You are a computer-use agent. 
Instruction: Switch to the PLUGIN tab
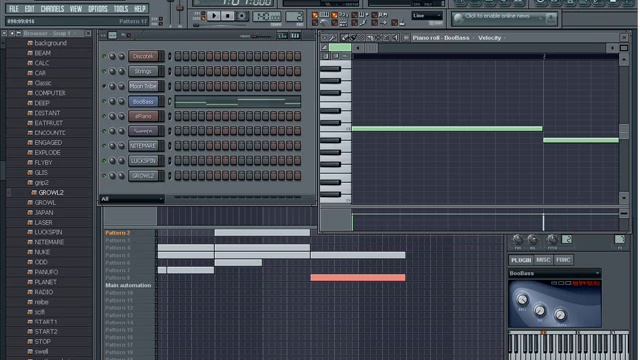[521, 260]
